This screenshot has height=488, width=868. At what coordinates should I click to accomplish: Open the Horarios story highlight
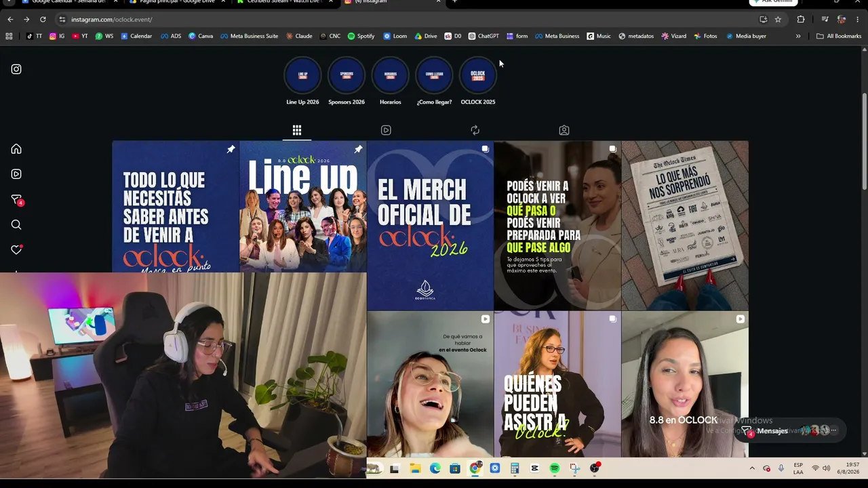[x=391, y=76]
